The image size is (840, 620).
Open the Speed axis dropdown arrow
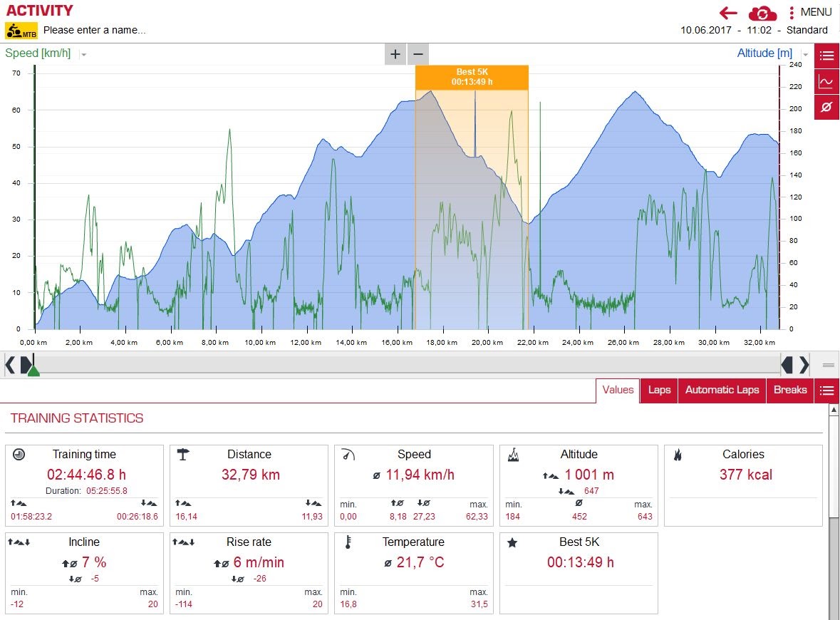pyautogui.click(x=83, y=54)
